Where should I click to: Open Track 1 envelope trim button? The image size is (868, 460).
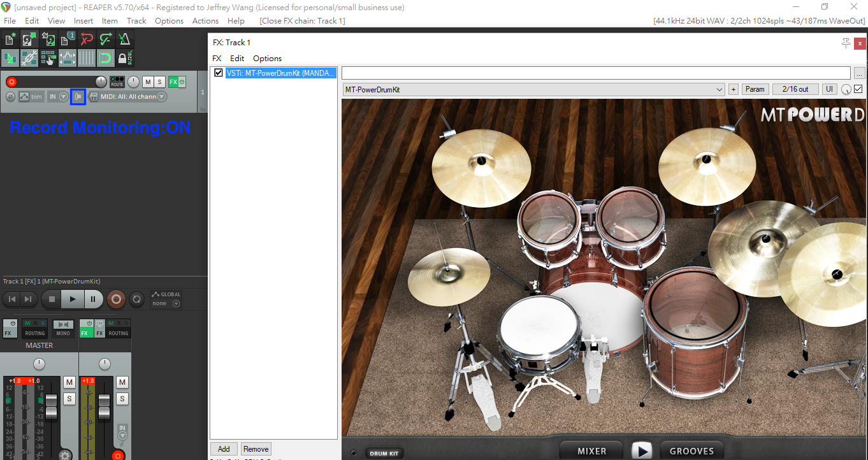pos(31,96)
